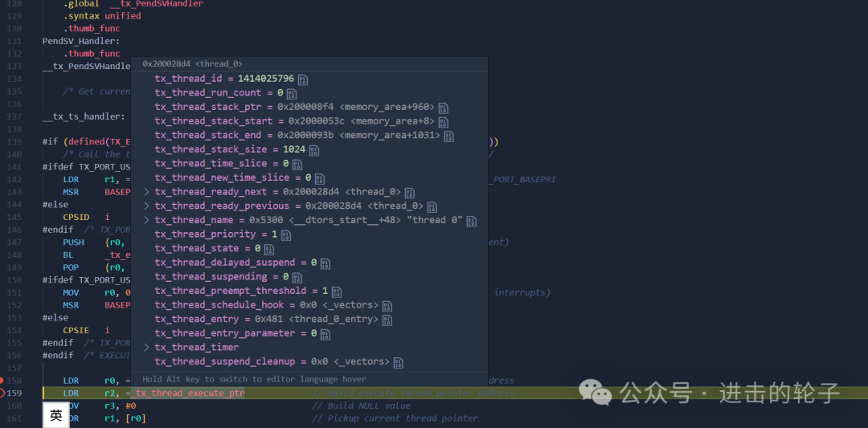The height and width of the screenshot is (428, 868).
Task: Click binary view icon next to tx_thread_id
Action: (303, 79)
